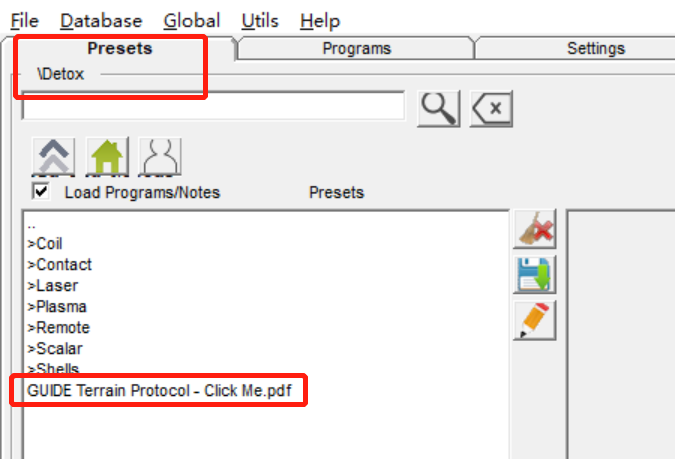This screenshot has width=675, height=459.
Task: Expand the Coil folder
Action: 45,244
